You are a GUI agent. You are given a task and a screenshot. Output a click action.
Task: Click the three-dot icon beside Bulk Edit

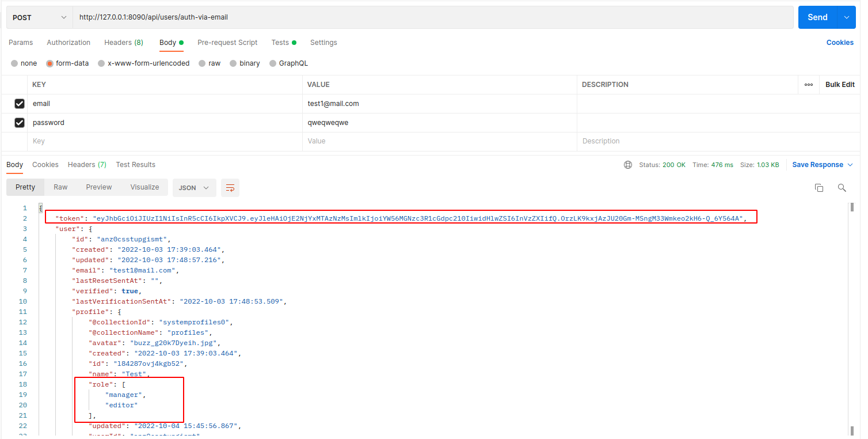(808, 84)
